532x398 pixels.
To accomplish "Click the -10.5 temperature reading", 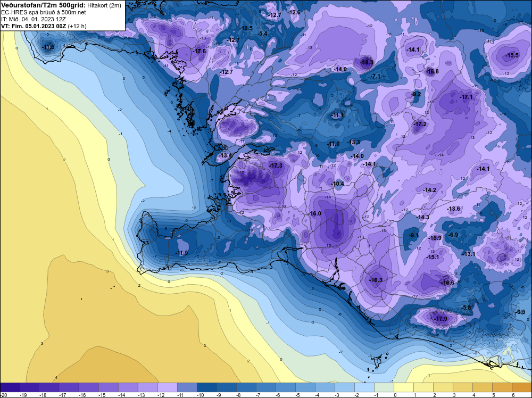I will pos(246,28).
